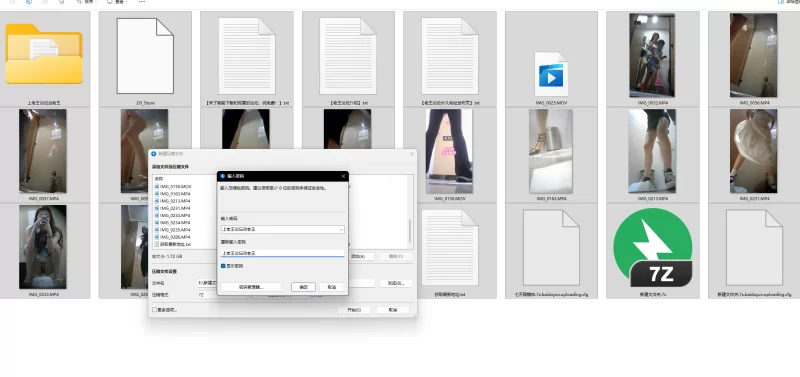Select the .DS_Store blank file icon
The width and height of the screenshot is (800, 377).
[x=145, y=56]
